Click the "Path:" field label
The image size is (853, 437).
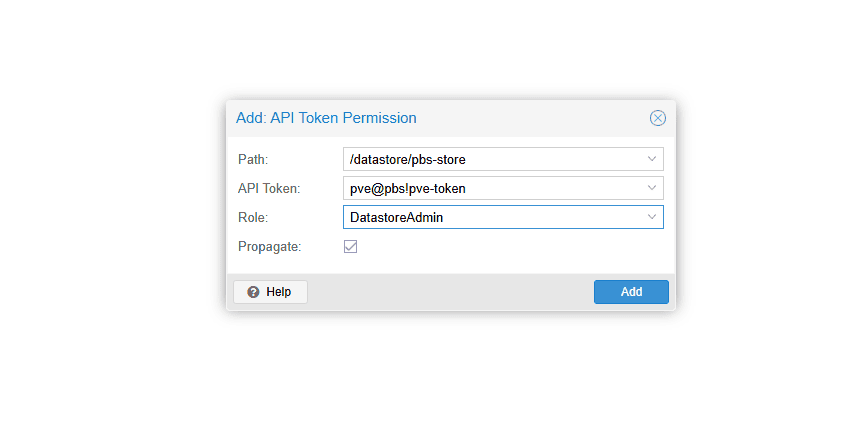pyautogui.click(x=253, y=159)
